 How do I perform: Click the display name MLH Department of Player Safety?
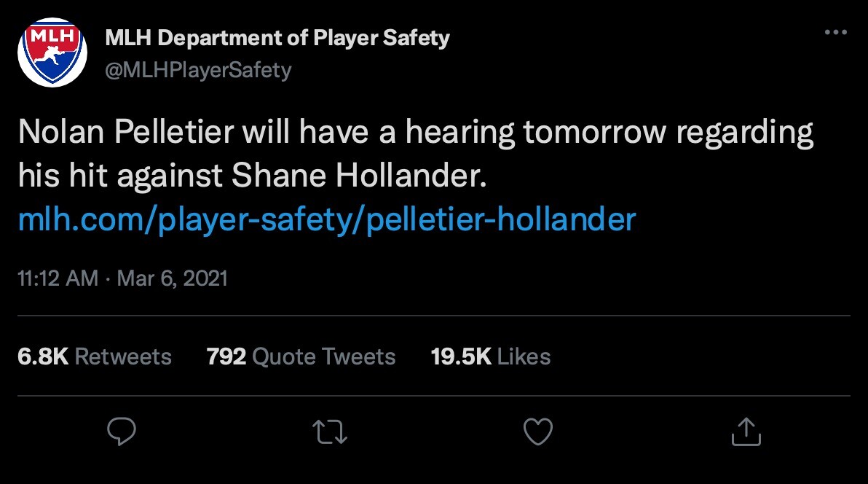[277, 38]
